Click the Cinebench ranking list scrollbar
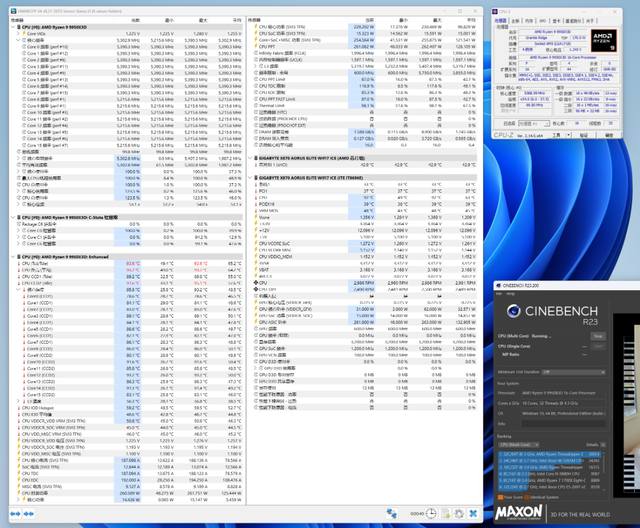 (603, 471)
